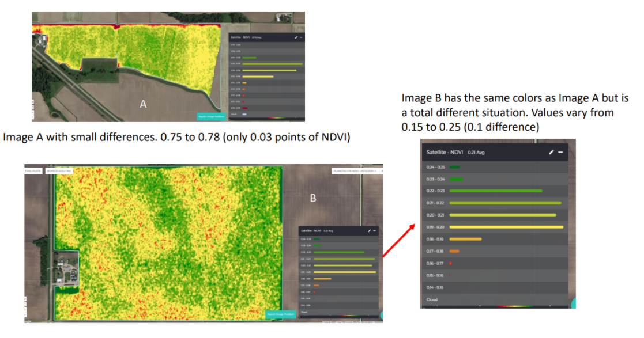644x338 pixels.
Task: Click the Satellite - NDVI header in image A legend
Action: coord(240,37)
